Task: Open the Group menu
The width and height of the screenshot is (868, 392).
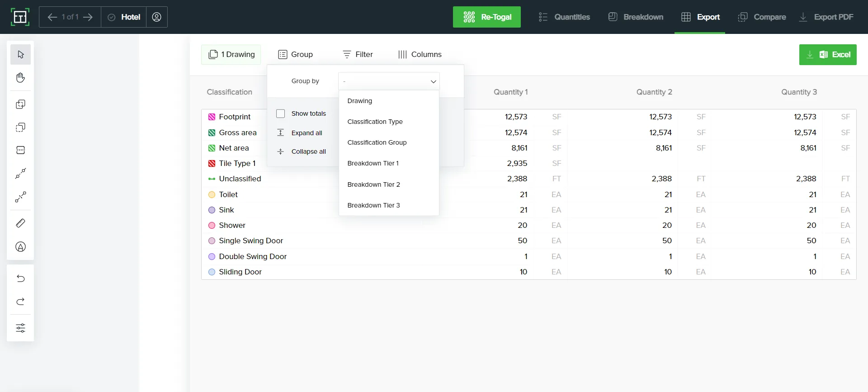Action: [296, 55]
